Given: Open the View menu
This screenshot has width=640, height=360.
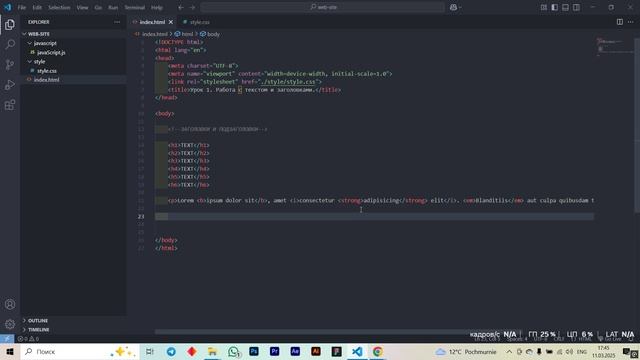Looking at the screenshot, I should (x=82, y=7).
